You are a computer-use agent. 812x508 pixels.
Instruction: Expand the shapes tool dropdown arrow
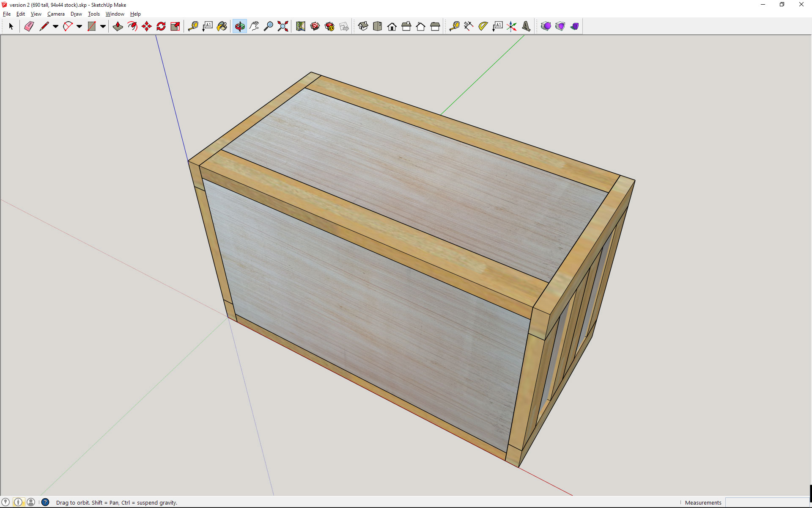coord(103,26)
